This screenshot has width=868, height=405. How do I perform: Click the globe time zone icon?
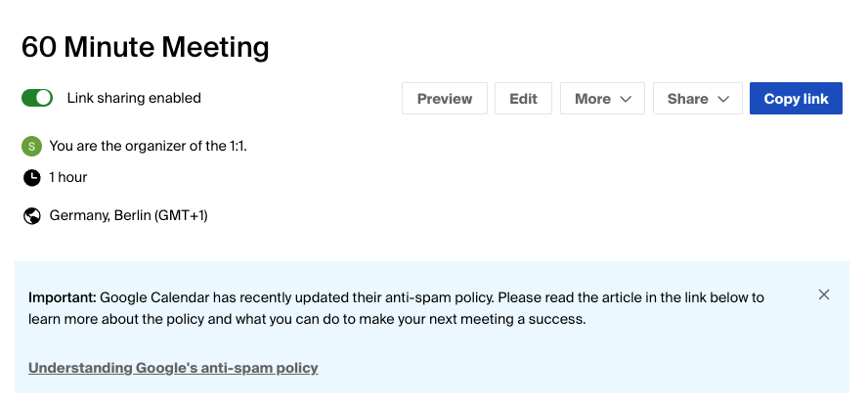click(31, 215)
